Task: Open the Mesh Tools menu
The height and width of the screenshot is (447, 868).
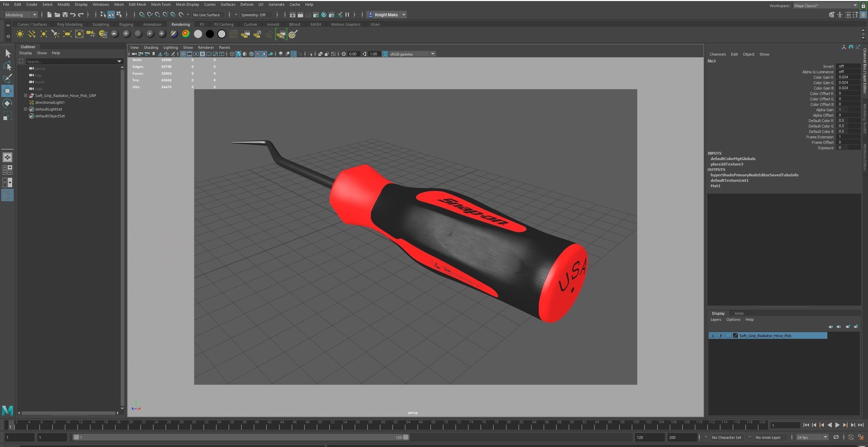Action: pyautogui.click(x=161, y=4)
